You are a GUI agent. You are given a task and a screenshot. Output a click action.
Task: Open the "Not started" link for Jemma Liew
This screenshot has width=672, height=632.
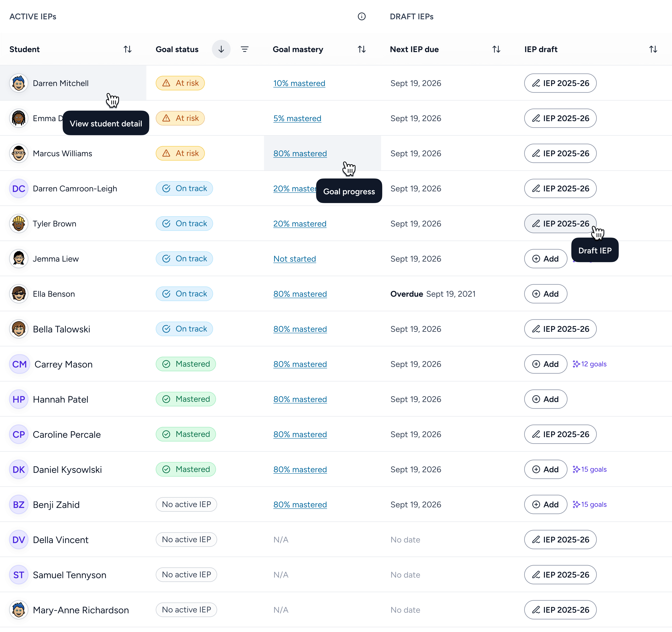(x=294, y=259)
